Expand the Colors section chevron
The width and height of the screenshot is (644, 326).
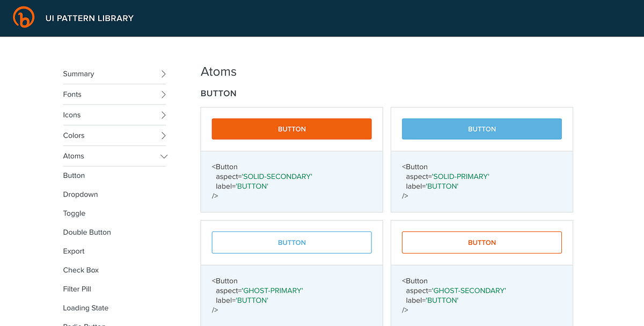point(164,136)
